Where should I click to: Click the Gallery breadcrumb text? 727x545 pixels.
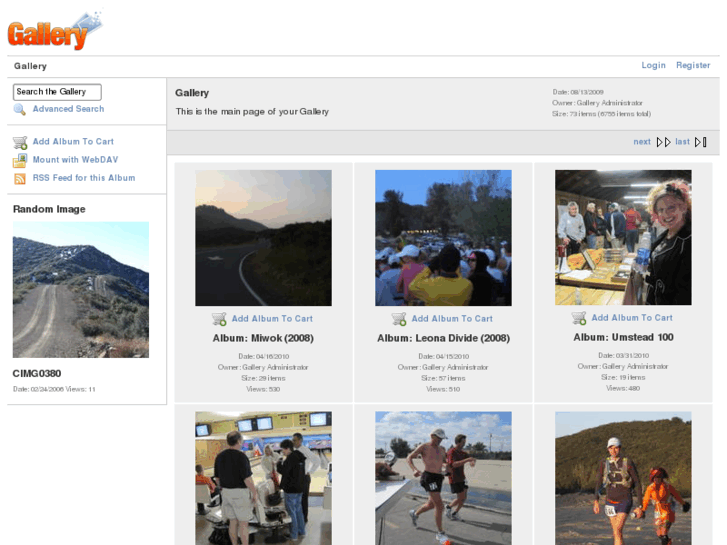30,66
